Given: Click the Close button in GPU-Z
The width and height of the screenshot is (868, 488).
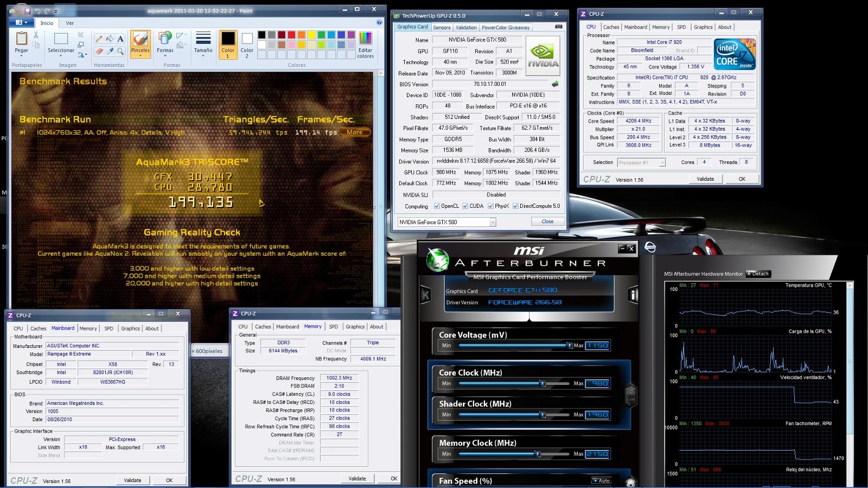Looking at the screenshot, I should (547, 221).
